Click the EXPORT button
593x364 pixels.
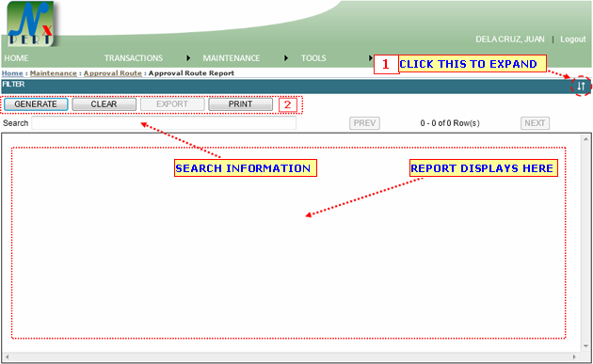[172, 104]
